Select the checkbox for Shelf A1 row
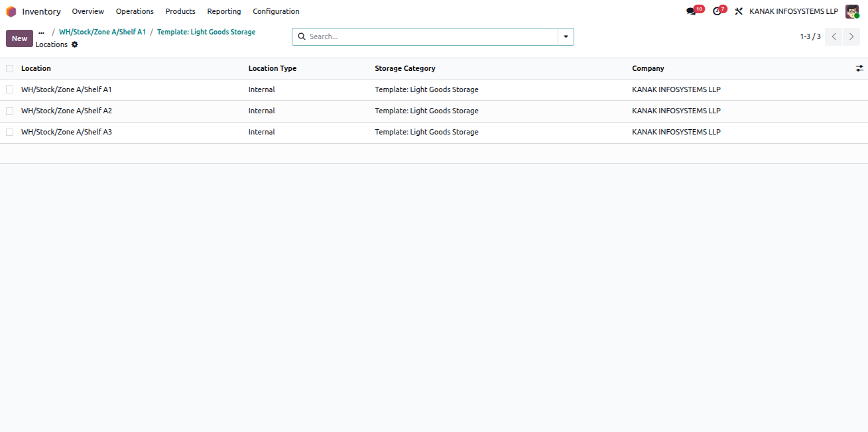 (10, 89)
